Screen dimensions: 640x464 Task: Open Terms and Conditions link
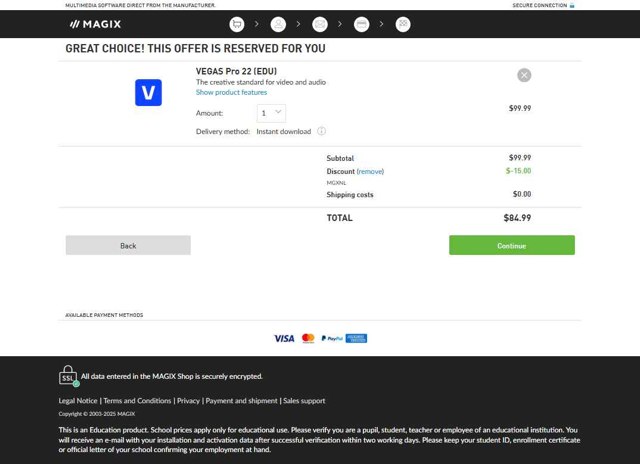click(x=137, y=401)
